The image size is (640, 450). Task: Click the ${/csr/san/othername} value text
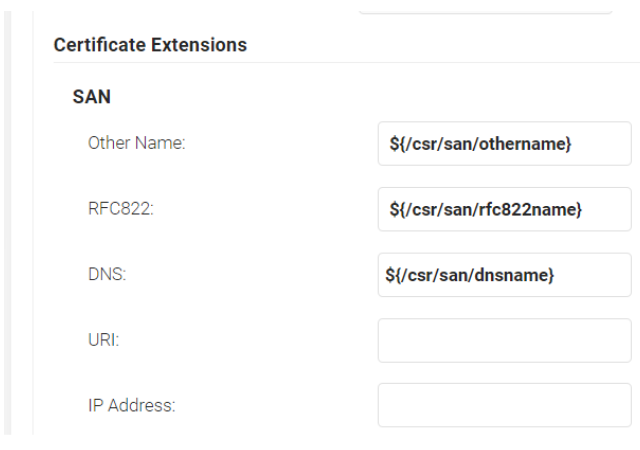pyautogui.click(x=480, y=144)
